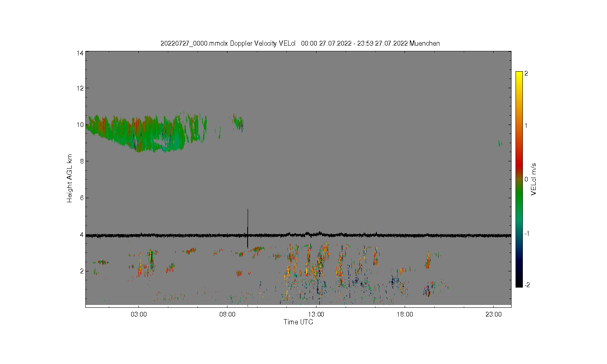Click the height tick label 6

pyautogui.click(x=82, y=198)
